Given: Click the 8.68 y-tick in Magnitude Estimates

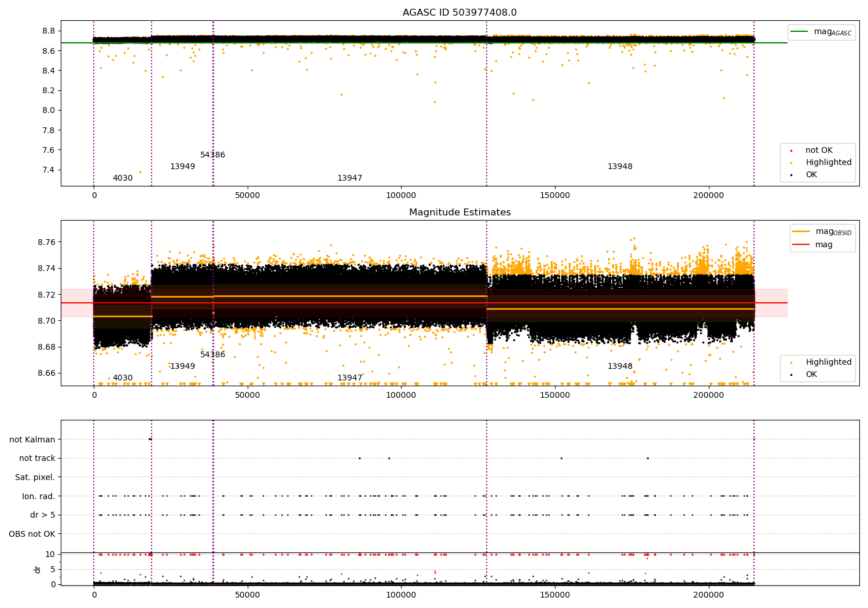Looking at the screenshot, I should coord(46,347).
